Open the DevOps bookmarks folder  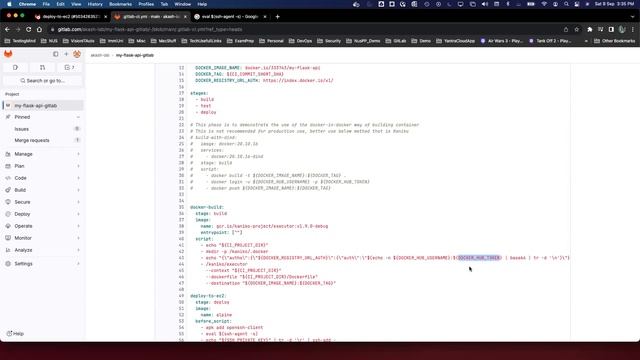[300, 41]
